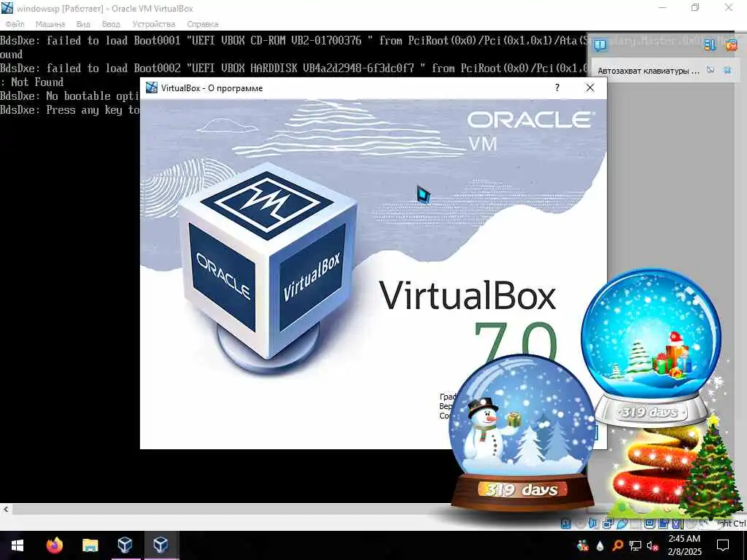Click the audio status bar indicator

pos(592,524)
